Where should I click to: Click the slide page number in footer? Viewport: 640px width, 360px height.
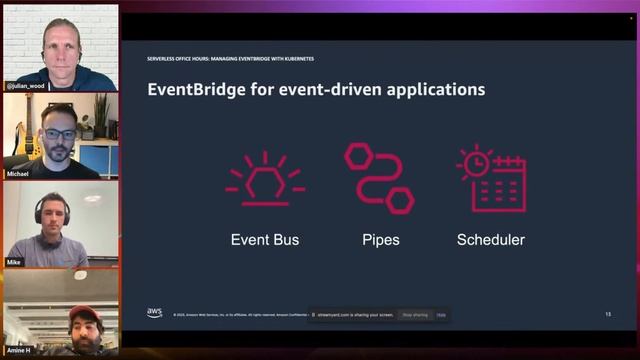[608, 314]
